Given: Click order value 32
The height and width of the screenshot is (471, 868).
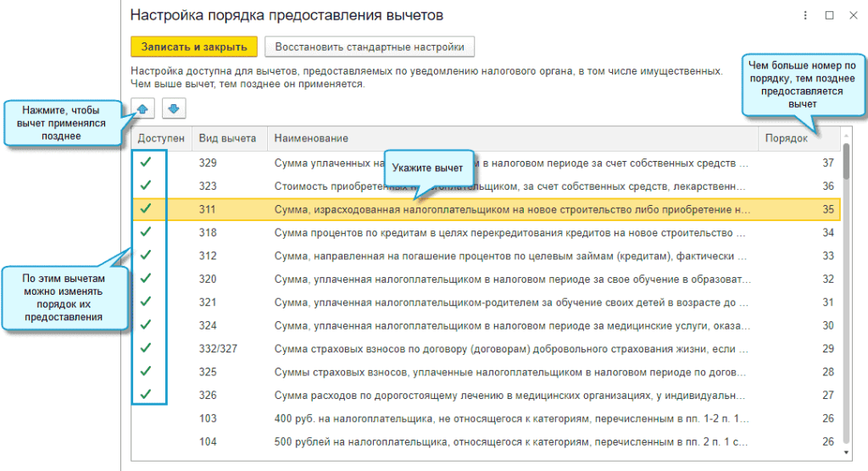Looking at the screenshot, I should coord(827,279).
